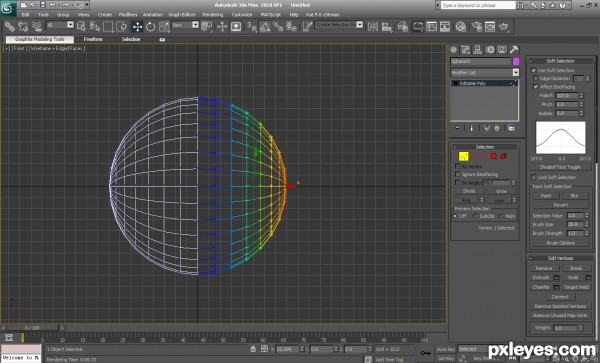This screenshot has height=363, width=600.
Task: Click the Bind to Space Warp icon
Action: (x=37, y=26)
